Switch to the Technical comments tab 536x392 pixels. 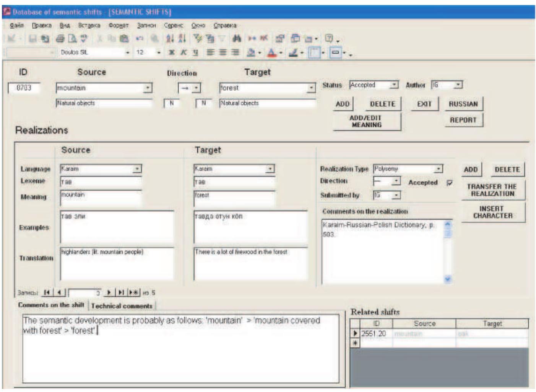[x=122, y=306]
